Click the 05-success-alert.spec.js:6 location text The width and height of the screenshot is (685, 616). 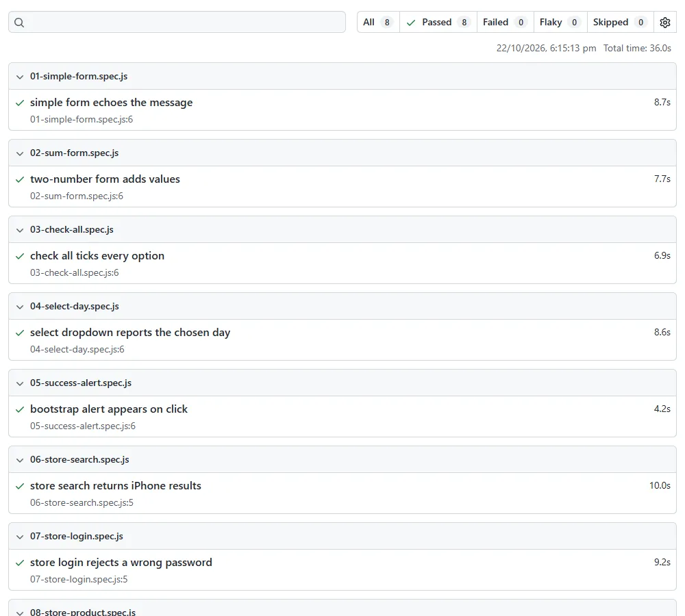(x=83, y=426)
